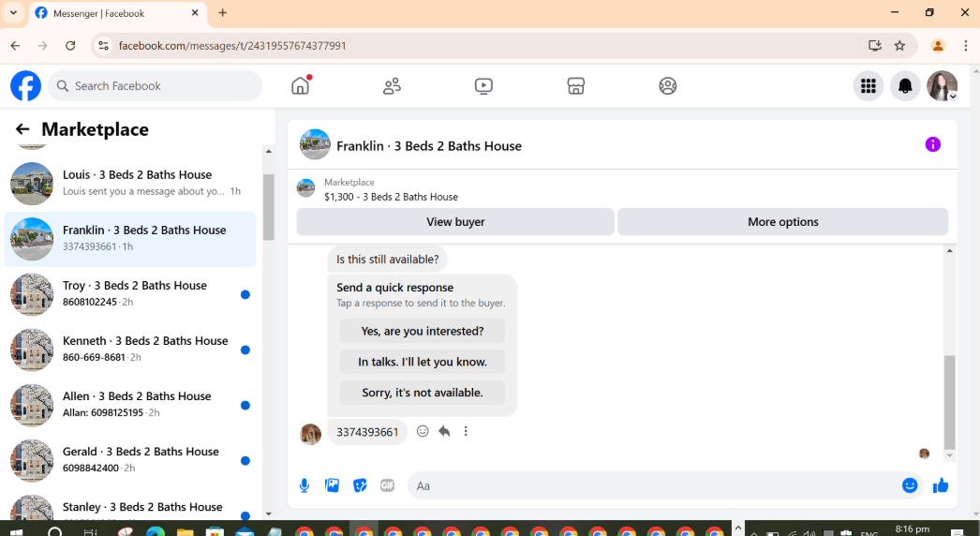Reply to the 3374393661 message

pos(444,431)
